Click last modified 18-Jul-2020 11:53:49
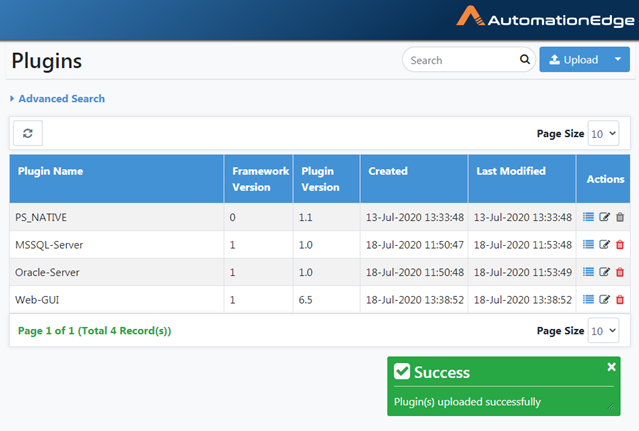Image resolution: width=639 pixels, height=431 pixels. pos(523,272)
